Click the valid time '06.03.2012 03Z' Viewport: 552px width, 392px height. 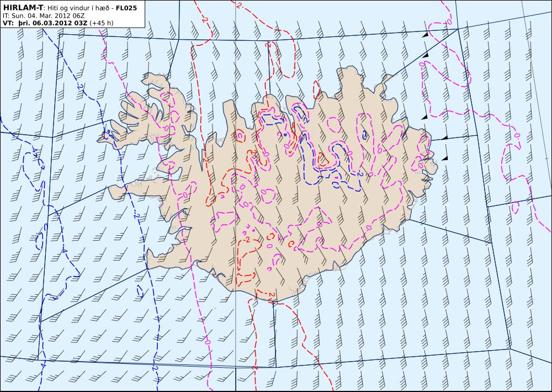pyautogui.click(x=60, y=23)
